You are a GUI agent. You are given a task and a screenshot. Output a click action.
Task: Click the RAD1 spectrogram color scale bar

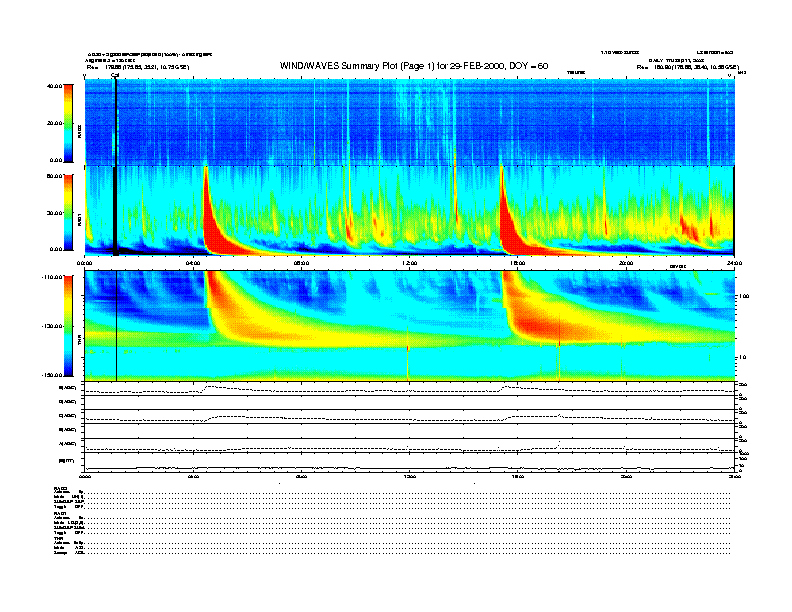(68, 213)
